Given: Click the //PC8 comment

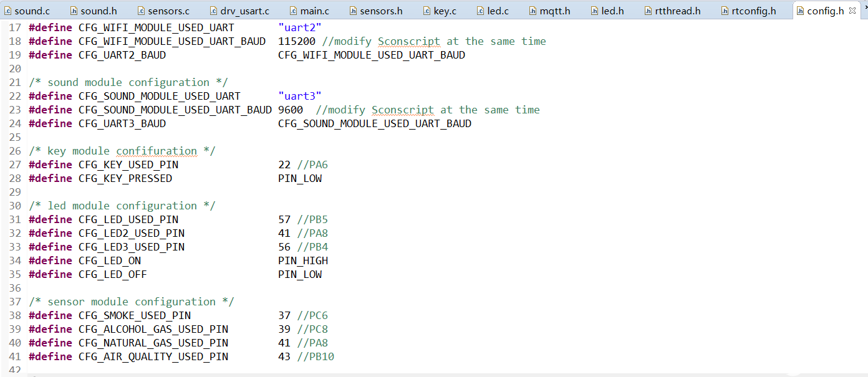Looking at the screenshot, I should point(312,329).
